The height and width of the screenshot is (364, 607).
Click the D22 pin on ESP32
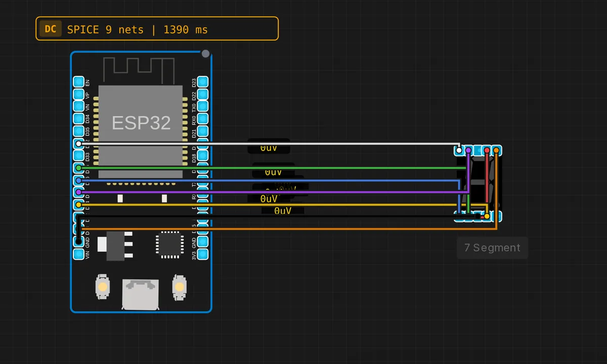[x=202, y=94]
